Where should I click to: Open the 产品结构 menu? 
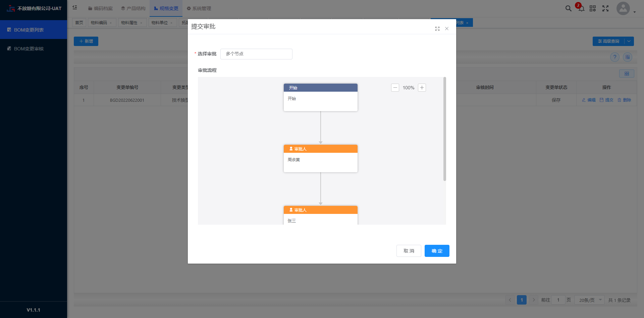[x=133, y=8]
